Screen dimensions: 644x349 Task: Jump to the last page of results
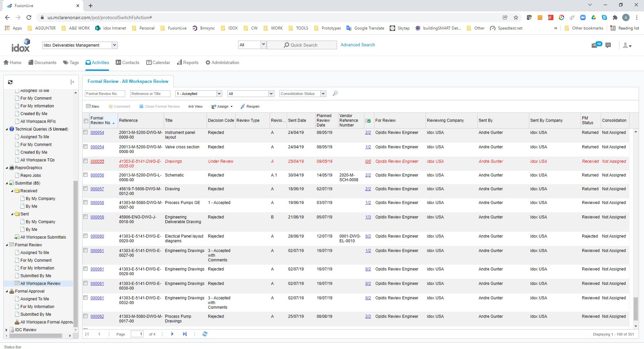pos(184,334)
